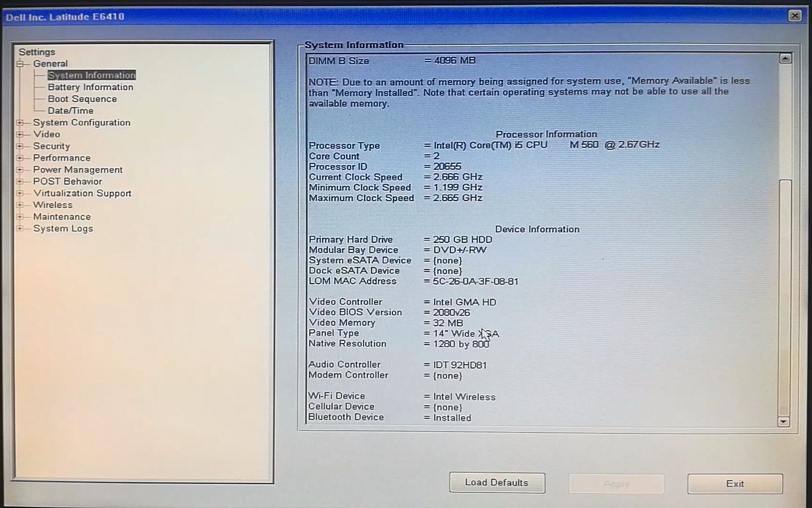Expand the Security settings node
This screenshot has width=812, height=508.
(20, 146)
